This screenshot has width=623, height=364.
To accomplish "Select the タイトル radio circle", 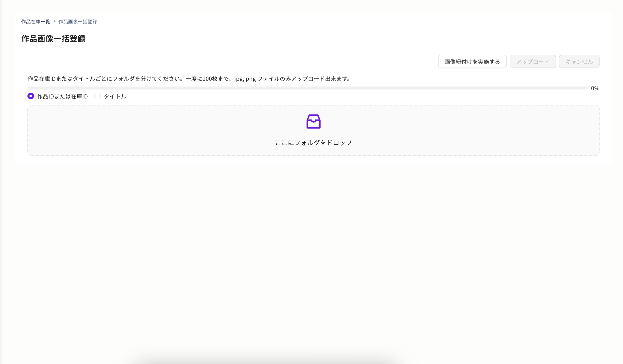I will [97, 96].
